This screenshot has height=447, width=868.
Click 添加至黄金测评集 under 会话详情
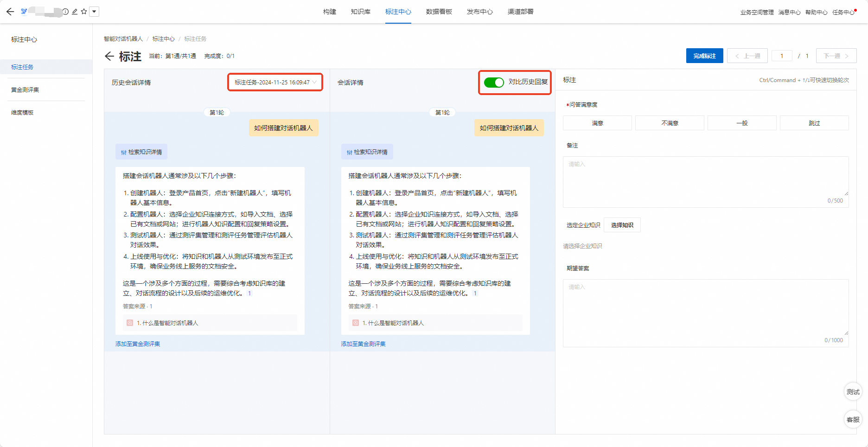(364, 344)
